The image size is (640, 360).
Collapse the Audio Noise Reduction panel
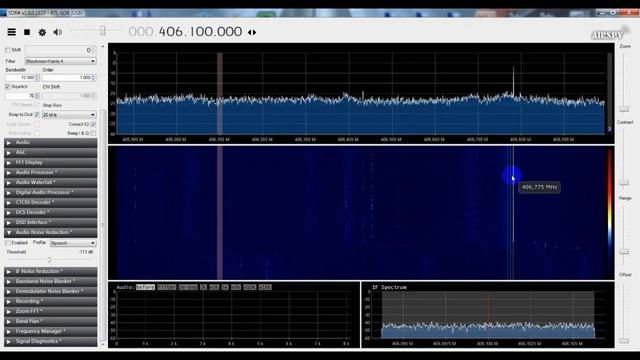click(51, 232)
